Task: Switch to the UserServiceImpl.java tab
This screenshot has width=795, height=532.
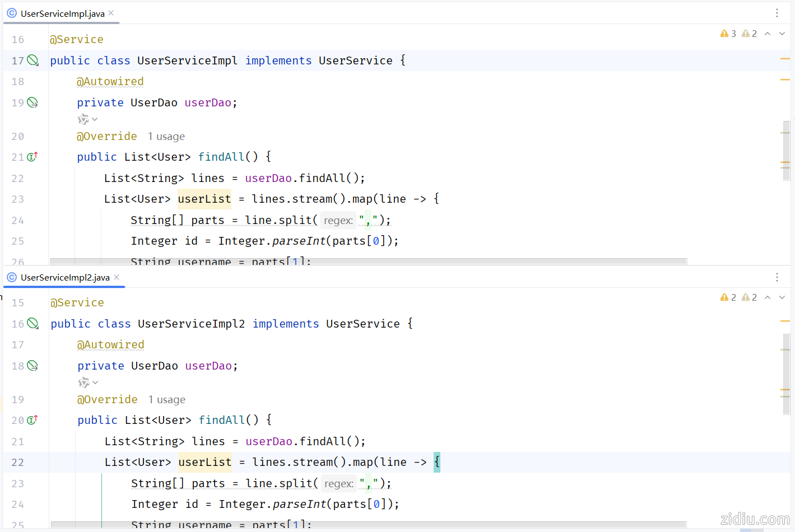Action: coord(62,13)
